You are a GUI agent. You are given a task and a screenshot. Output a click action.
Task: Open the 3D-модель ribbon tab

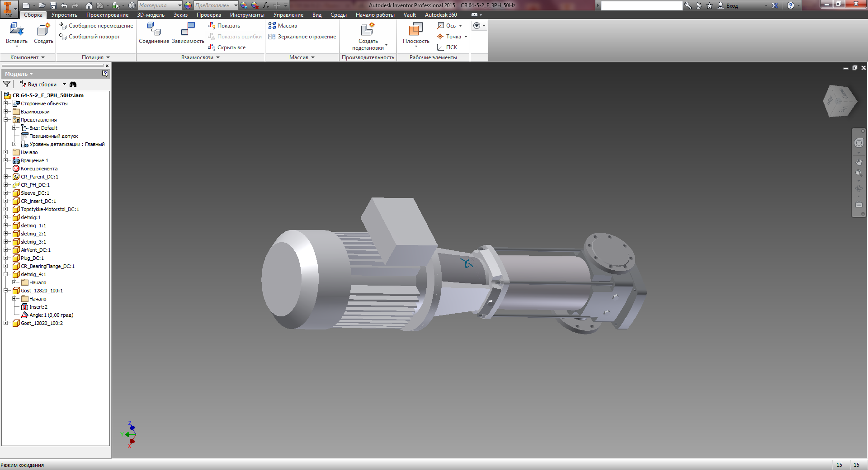[151, 15]
